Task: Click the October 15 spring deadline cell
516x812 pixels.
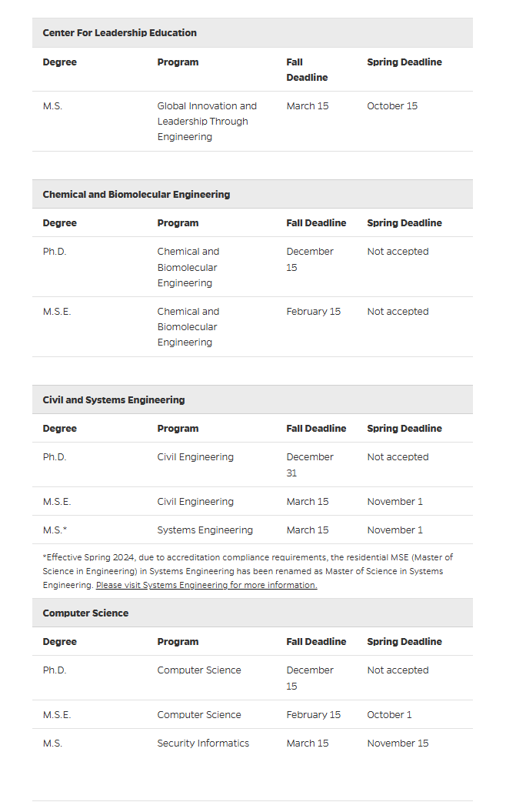Action: [392, 106]
